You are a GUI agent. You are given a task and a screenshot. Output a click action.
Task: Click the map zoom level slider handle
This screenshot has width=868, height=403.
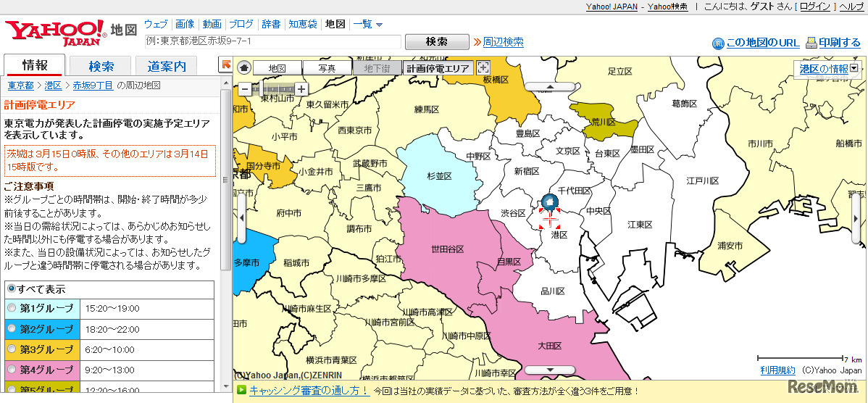[x=262, y=88]
